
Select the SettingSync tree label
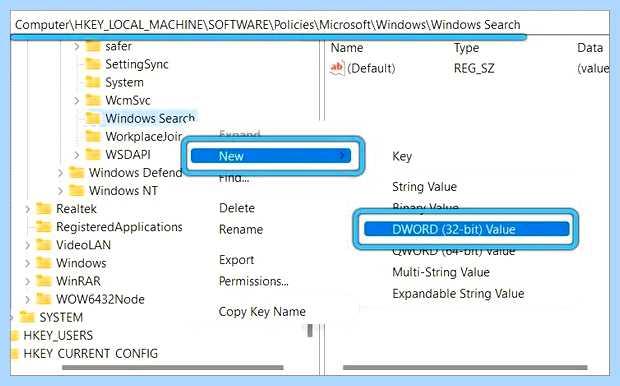pos(137,64)
